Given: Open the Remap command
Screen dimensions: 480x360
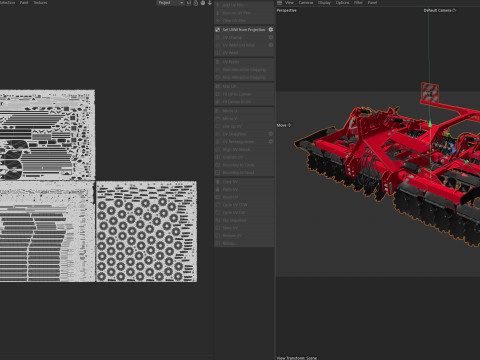Looking at the screenshot, I should [244, 243].
